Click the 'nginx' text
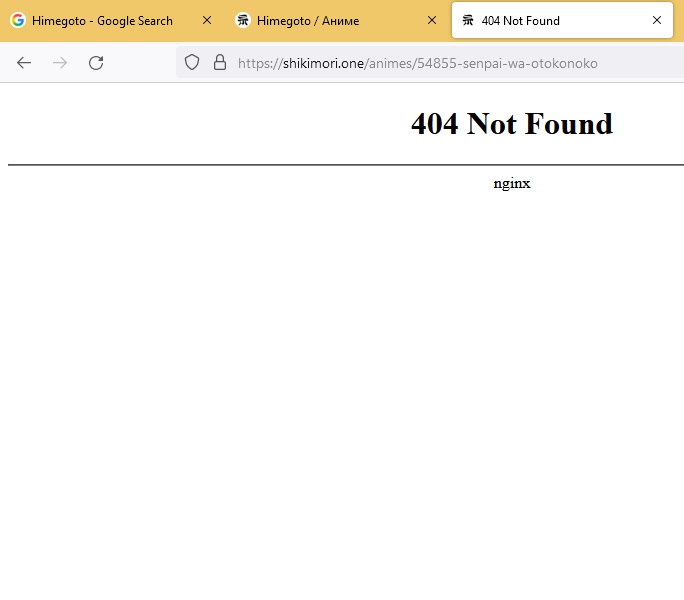 point(512,183)
